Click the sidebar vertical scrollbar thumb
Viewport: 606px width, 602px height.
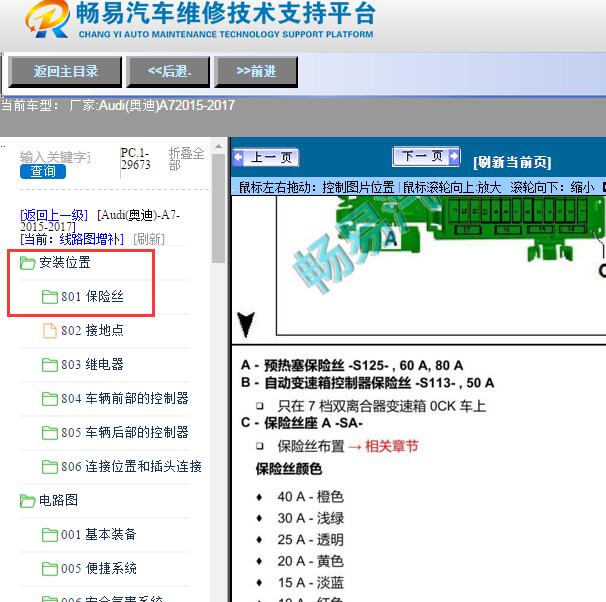click(x=218, y=209)
